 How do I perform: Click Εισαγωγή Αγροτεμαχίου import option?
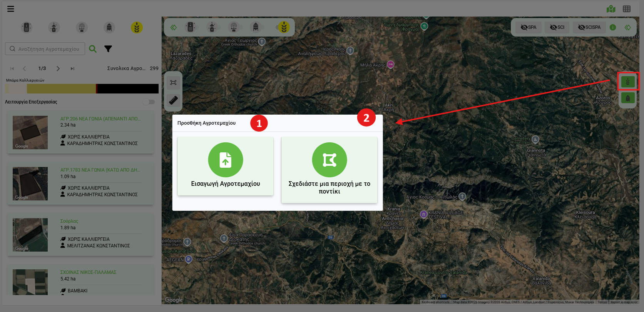[x=225, y=166]
